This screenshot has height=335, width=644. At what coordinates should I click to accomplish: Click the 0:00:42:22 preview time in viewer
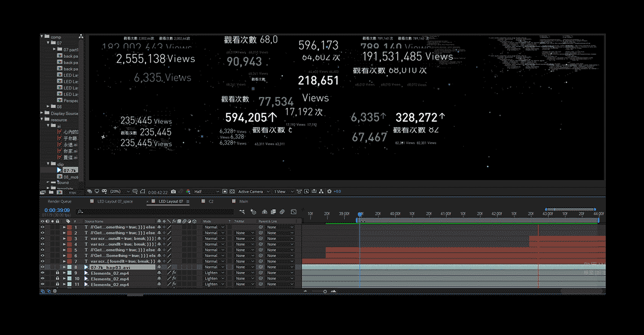[158, 191]
